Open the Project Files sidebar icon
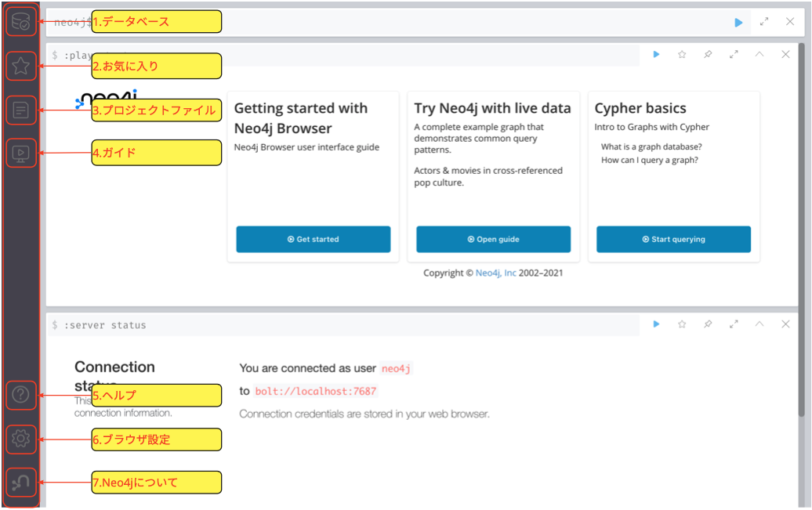812x510 pixels. click(x=21, y=110)
